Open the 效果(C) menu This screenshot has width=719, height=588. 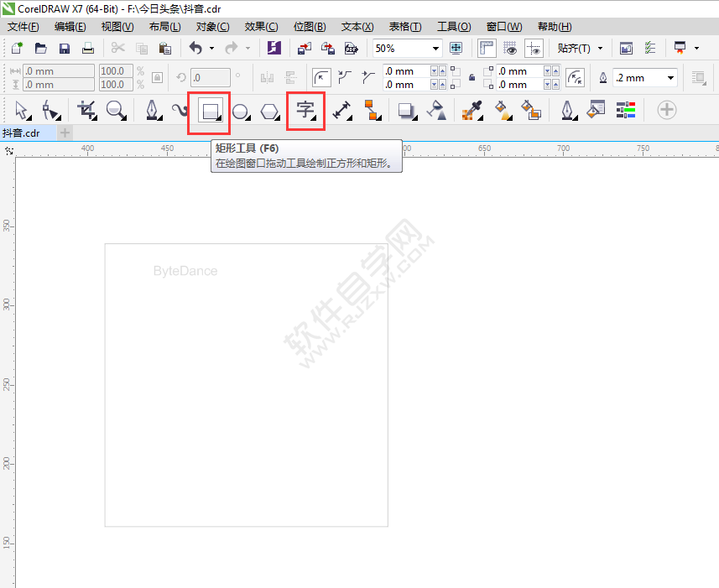pos(261,27)
